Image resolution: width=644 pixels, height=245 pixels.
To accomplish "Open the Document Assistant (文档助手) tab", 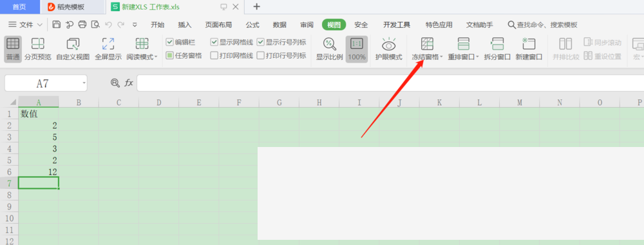I will pyautogui.click(x=480, y=24).
